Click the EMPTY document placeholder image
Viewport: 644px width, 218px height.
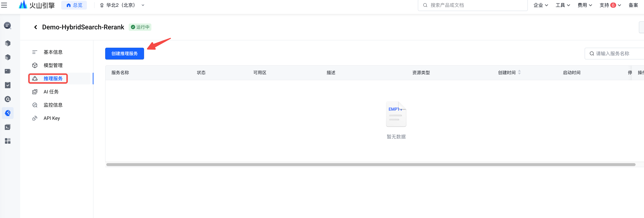click(x=396, y=114)
